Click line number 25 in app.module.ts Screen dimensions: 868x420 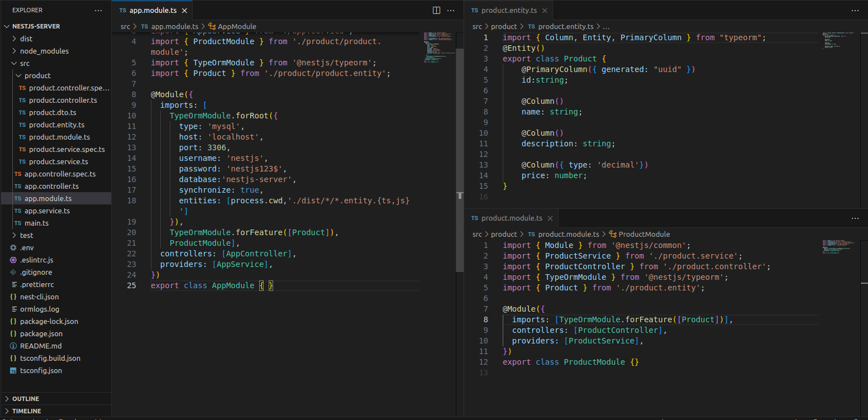point(131,285)
